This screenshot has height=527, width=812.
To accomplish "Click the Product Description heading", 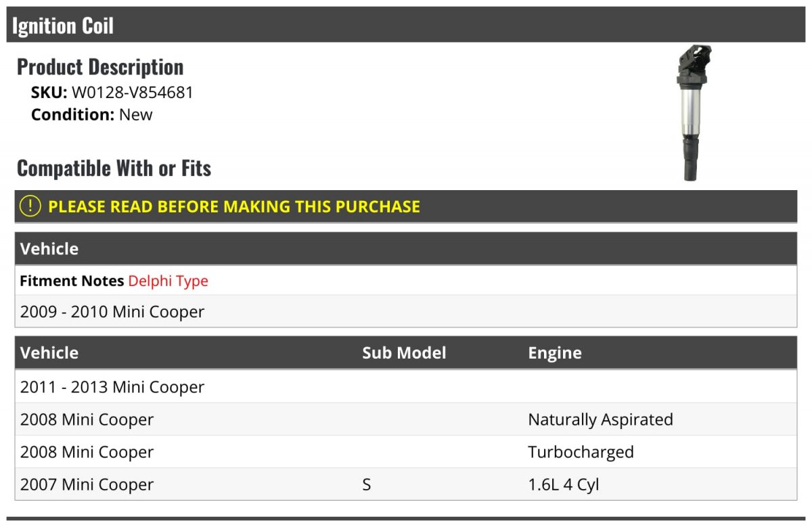I will click(x=100, y=67).
